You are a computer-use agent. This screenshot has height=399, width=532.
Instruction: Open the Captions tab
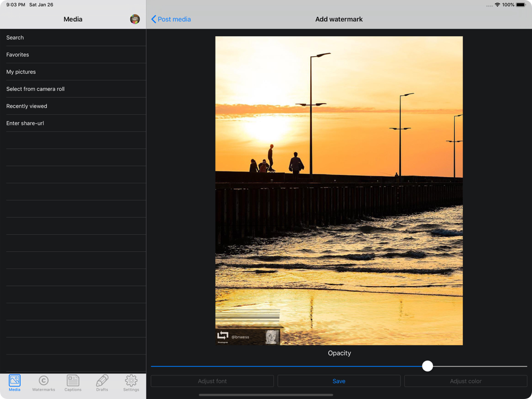pyautogui.click(x=73, y=383)
